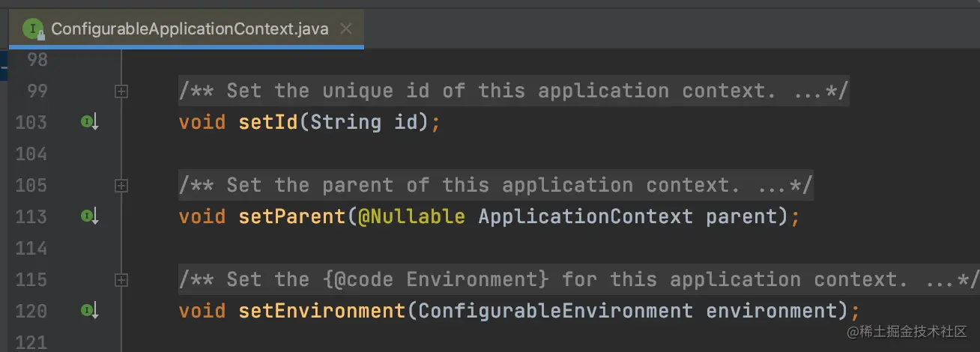The width and height of the screenshot is (980, 352).
Task: Click line number 103 in the gutter
Action: (x=31, y=122)
